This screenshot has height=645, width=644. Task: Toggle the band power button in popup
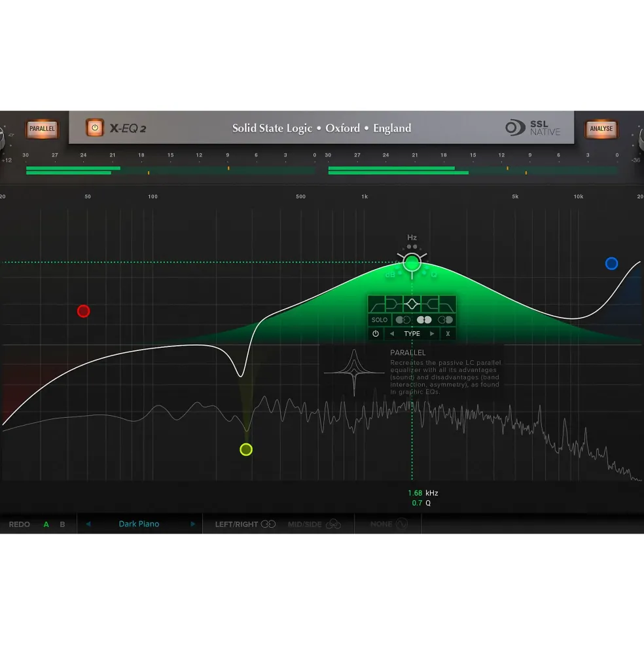[x=376, y=333]
